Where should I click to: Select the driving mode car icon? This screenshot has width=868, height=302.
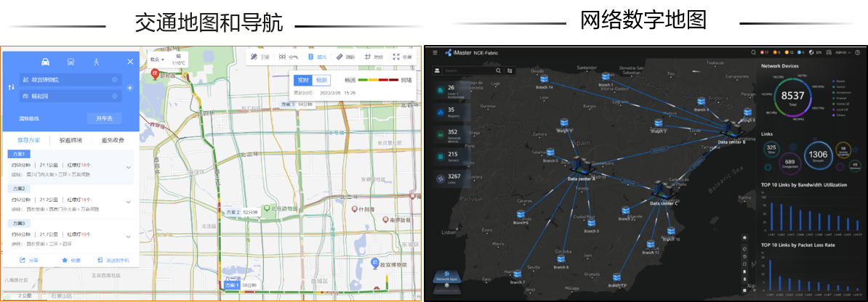[45, 62]
